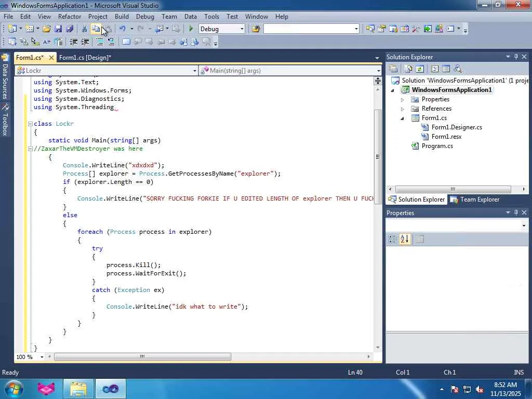Click the Solution Explorer horizontal scrollbar thumb
The width and height of the screenshot is (532, 399).
tap(453, 189)
